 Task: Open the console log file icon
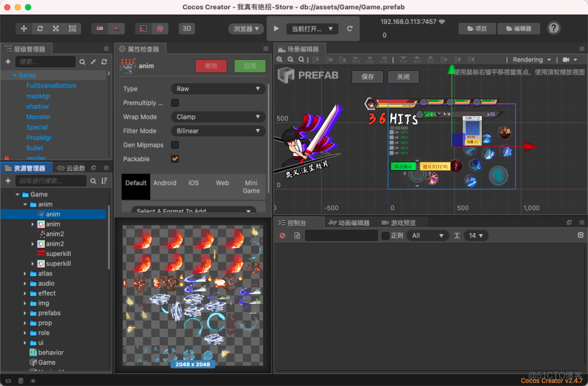297,236
